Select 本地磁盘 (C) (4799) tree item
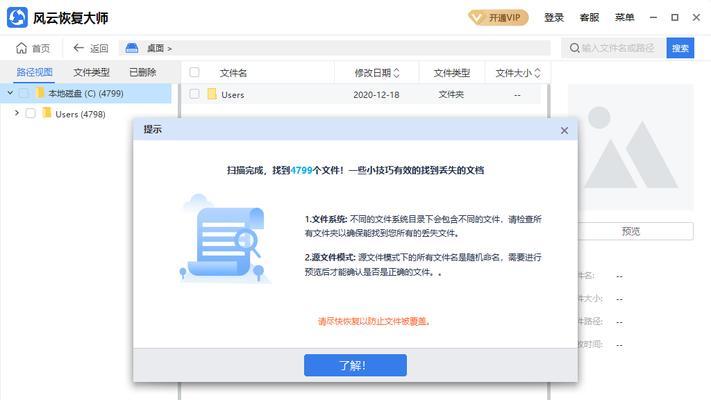This screenshot has height=400, width=711. (86, 93)
